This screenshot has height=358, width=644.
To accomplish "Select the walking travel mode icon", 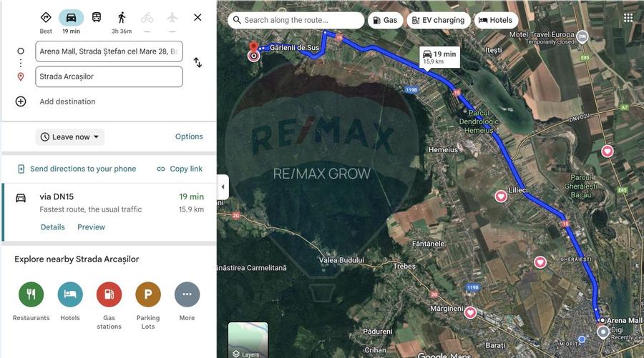I will (x=122, y=18).
